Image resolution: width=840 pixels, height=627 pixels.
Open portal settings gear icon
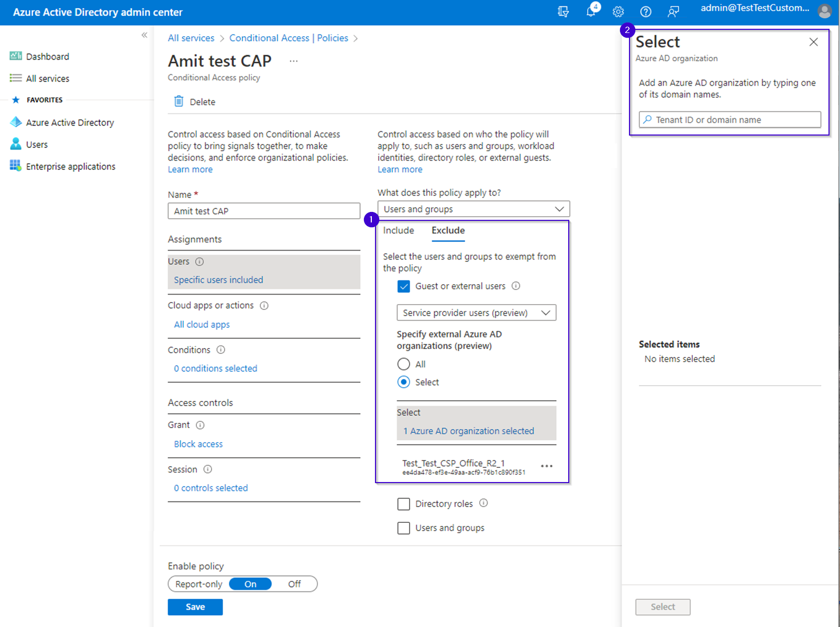[x=618, y=12]
